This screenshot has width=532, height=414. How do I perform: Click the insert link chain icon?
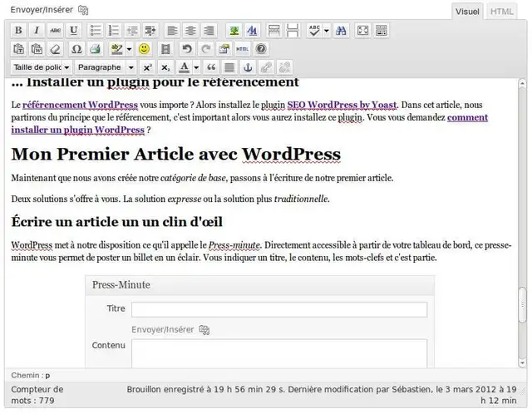point(266,67)
